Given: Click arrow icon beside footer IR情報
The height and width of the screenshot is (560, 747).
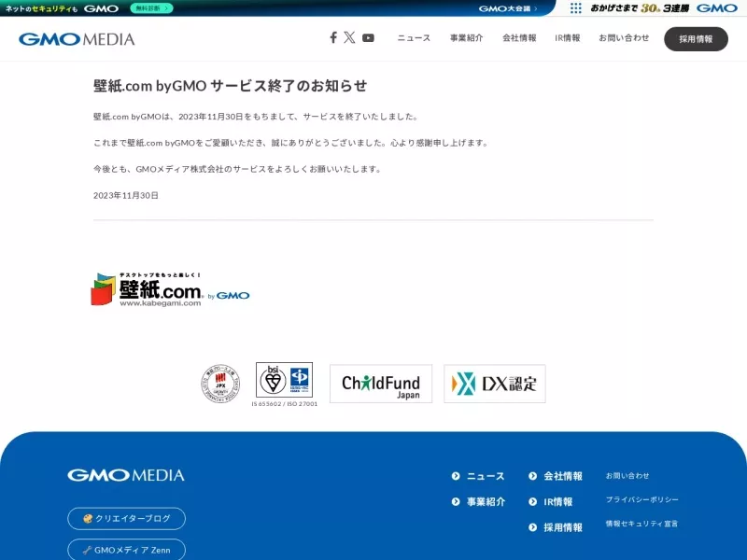Looking at the screenshot, I should tap(532, 502).
